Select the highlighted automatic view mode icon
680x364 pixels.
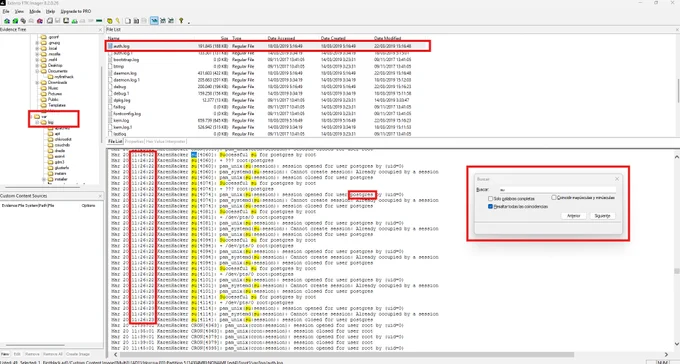click(x=154, y=20)
